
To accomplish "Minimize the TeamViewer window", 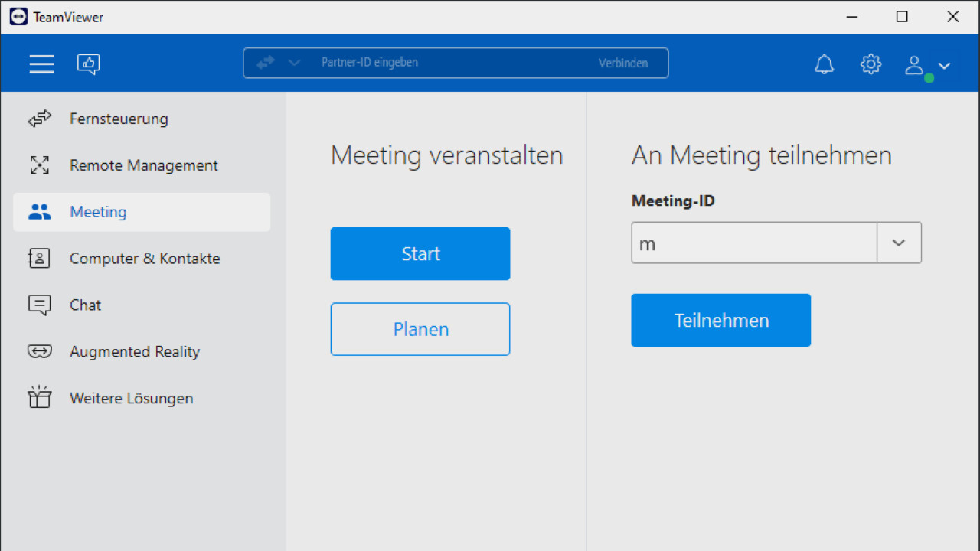I will coord(851,17).
